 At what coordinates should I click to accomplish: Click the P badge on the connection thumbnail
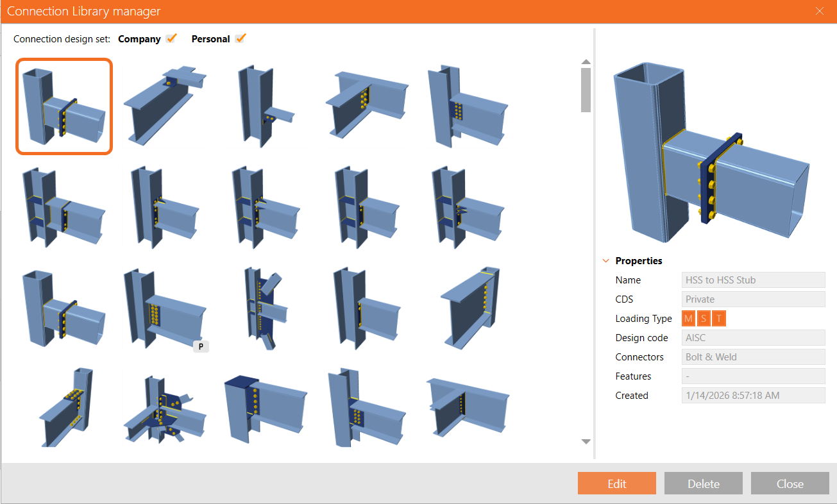coord(201,346)
